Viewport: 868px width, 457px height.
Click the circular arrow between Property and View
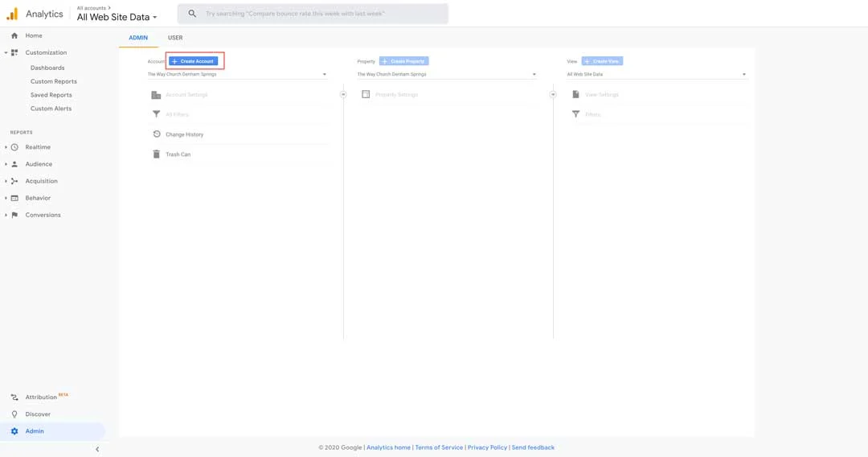click(x=553, y=95)
